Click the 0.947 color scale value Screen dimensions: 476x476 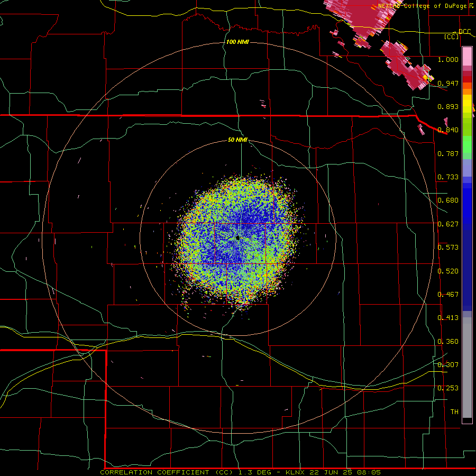coord(448,83)
